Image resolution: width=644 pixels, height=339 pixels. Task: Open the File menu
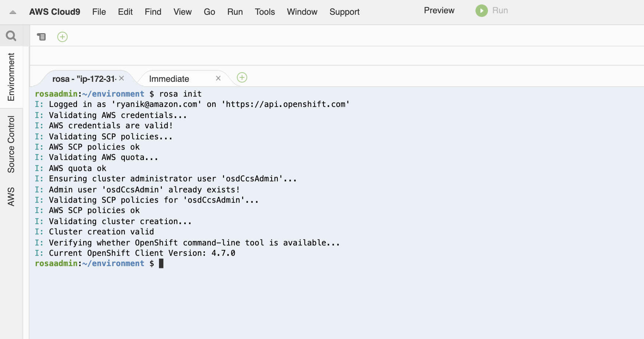99,12
